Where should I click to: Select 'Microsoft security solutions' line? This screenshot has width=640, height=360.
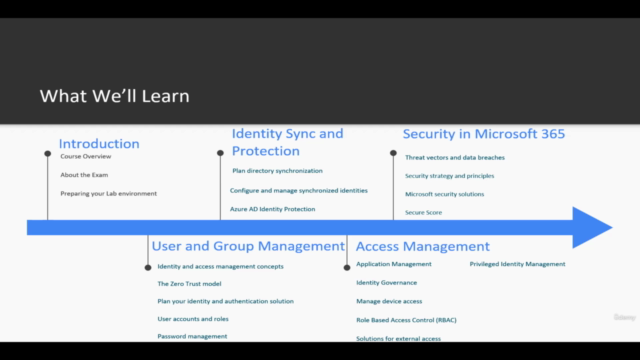pos(444,194)
